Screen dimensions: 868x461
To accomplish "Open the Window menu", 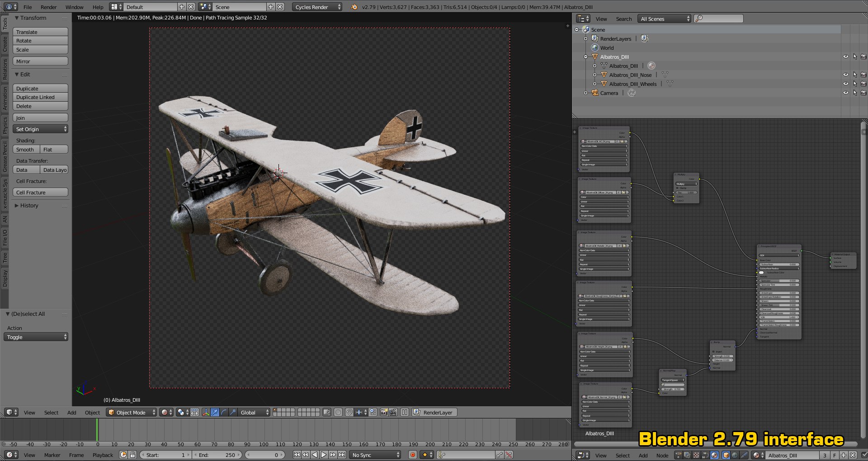I will click(x=75, y=7).
